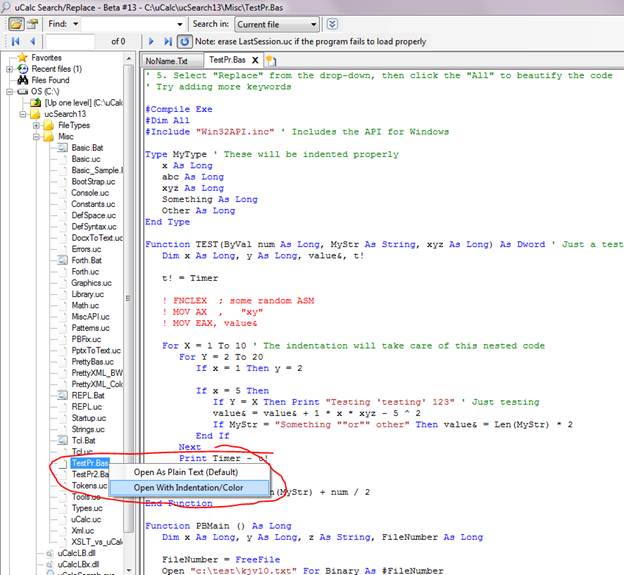Close the TestPr.Bas tab
This screenshot has height=575, width=624.
[254, 61]
